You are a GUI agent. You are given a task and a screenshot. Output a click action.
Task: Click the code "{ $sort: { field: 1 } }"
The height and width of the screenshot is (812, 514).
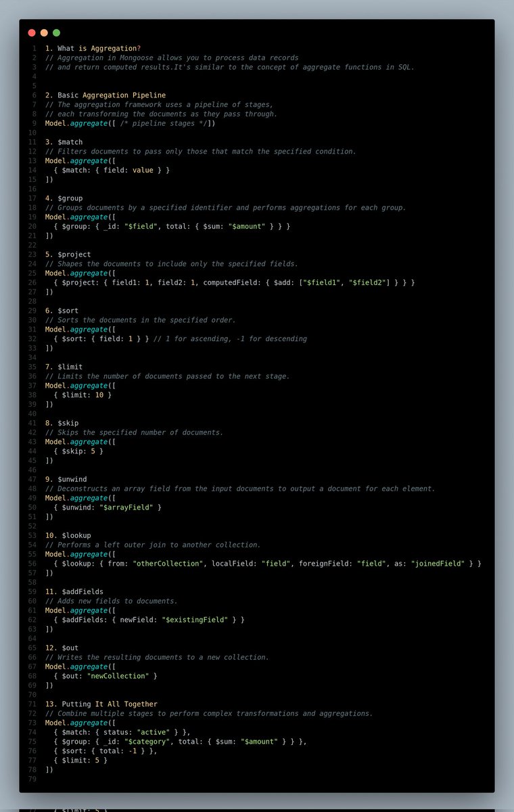coord(101,338)
